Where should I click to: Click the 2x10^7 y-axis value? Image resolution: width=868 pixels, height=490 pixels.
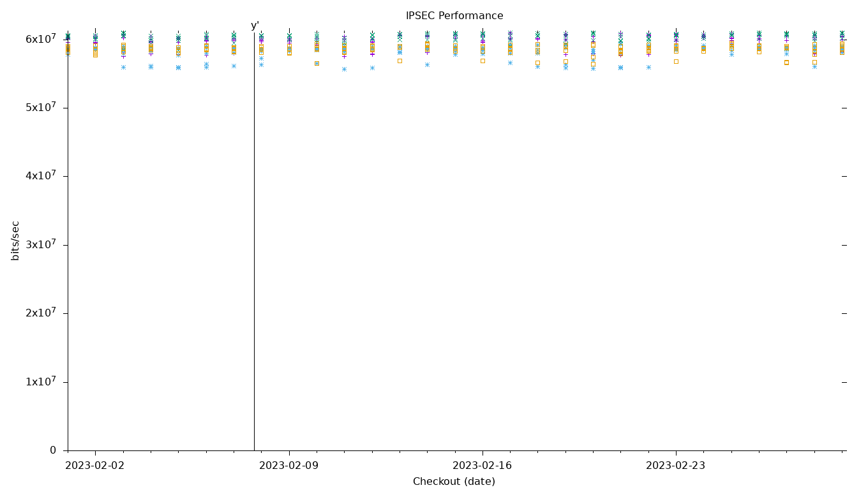click(x=41, y=313)
